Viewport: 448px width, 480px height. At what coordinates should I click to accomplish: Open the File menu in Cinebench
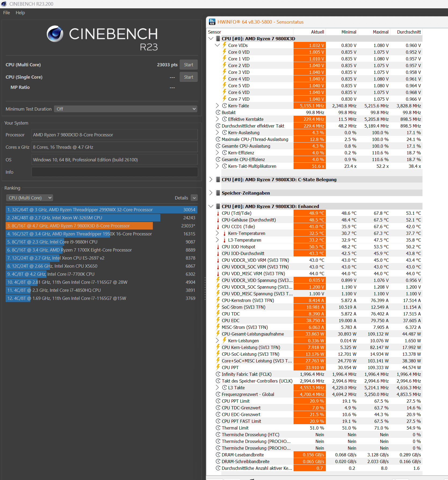tap(6, 13)
